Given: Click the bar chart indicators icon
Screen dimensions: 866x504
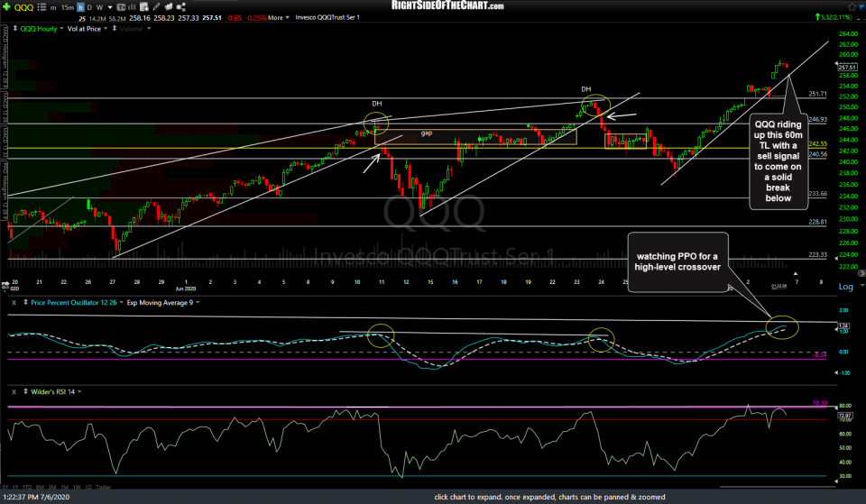Looking at the screenshot, I should (134, 7).
